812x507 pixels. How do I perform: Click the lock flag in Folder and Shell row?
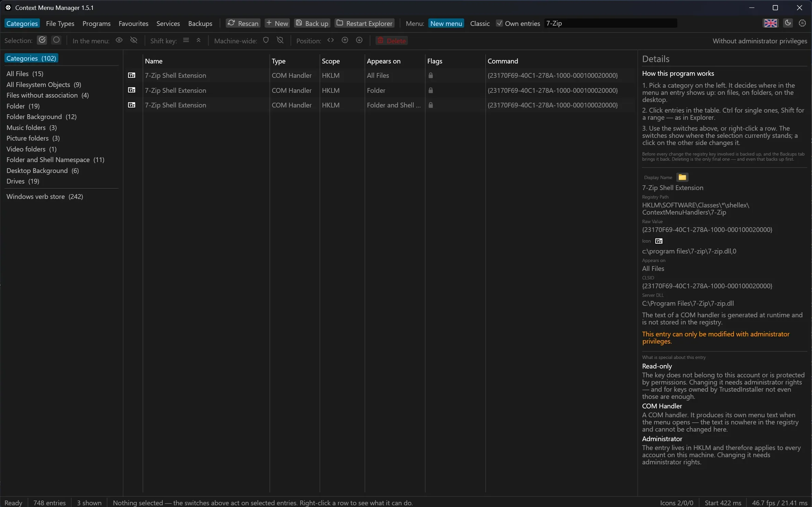(431, 105)
